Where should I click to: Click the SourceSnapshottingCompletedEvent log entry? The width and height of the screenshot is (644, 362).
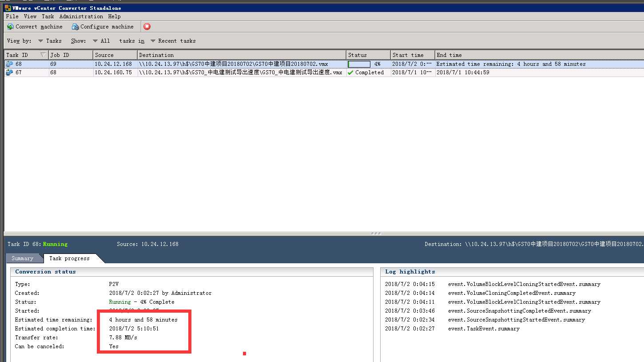(520, 311)
